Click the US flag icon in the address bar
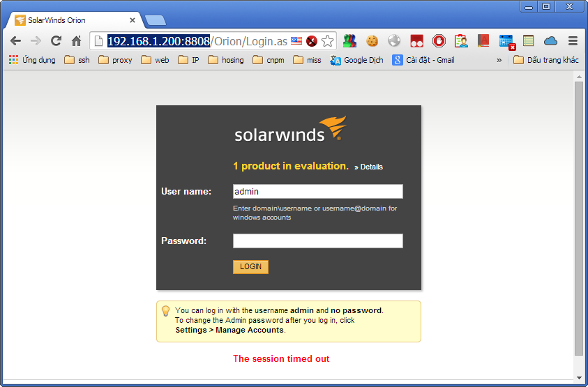This screenshot has width=588, height=387. [x=296, y=41]
